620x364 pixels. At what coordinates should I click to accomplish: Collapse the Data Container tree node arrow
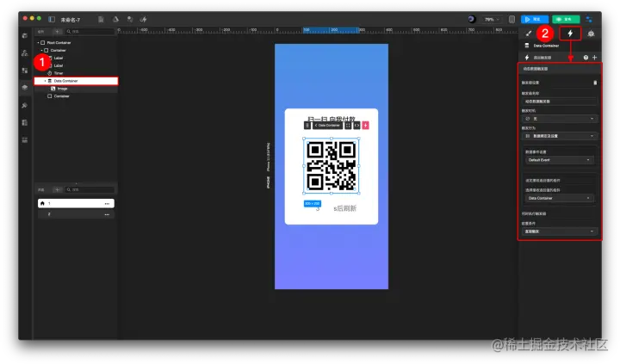coord(45,81)
